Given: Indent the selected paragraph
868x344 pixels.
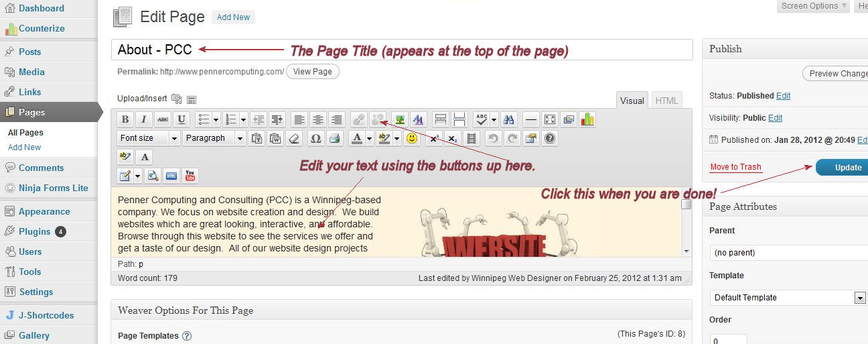Looking at the screenshot, I should (277, 120).
